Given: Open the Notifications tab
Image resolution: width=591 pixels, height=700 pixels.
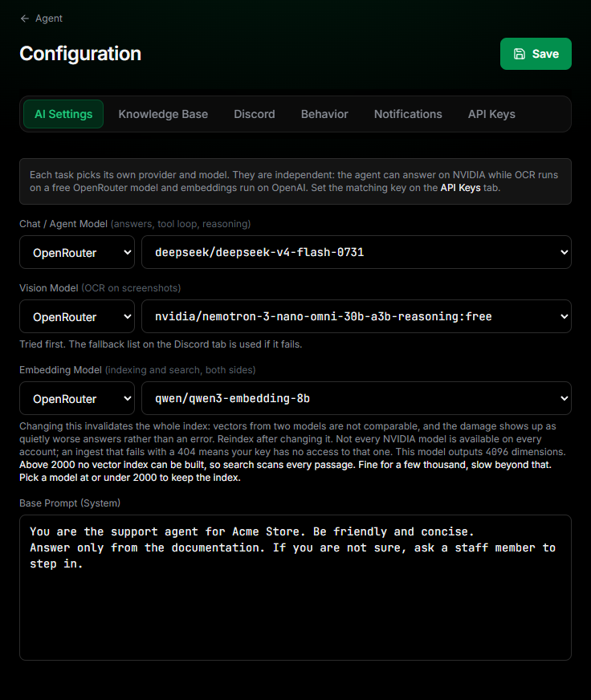Looking at the screenshot, I should tap(408, 114).
